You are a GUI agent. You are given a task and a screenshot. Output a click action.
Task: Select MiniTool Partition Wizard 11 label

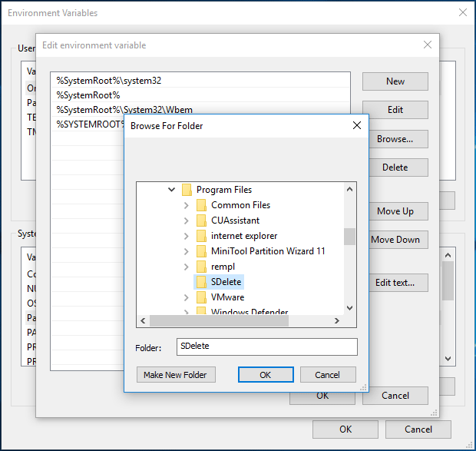pyautogui.click(x=268, y=251)
